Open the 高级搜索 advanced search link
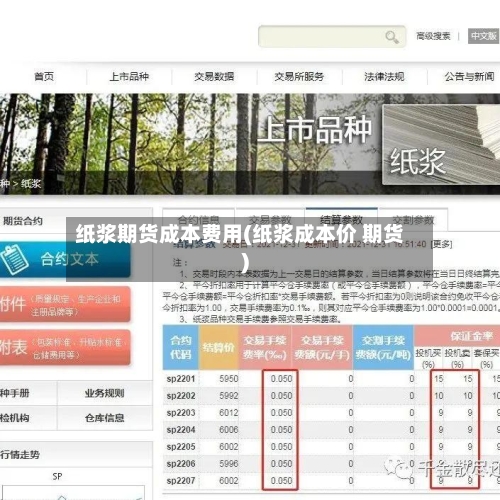 pyautogui.click(x=433, y=36)
